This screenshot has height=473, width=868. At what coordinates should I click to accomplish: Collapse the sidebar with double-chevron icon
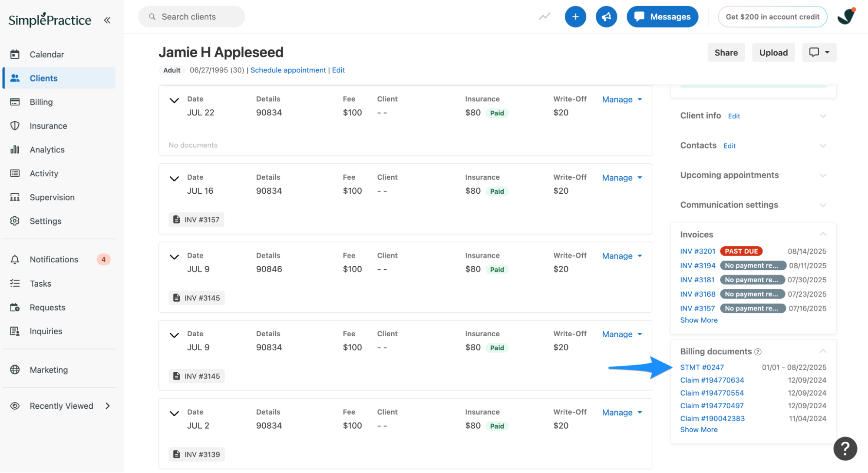pyautogui.click(x=107, y=20)
